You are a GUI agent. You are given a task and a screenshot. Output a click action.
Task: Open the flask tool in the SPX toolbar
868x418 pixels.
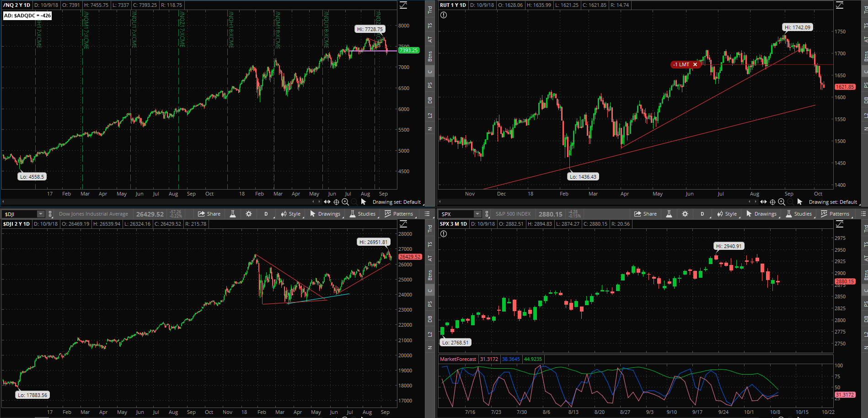tap(669, 214)
